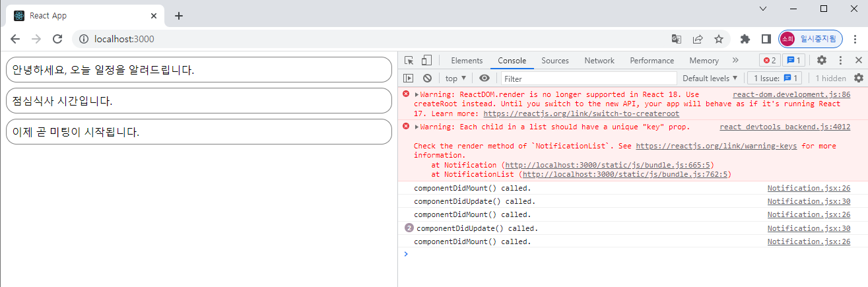Toggle the browser side panel
This screenshot has width=868, height=287.
click(x=766, y=39)
